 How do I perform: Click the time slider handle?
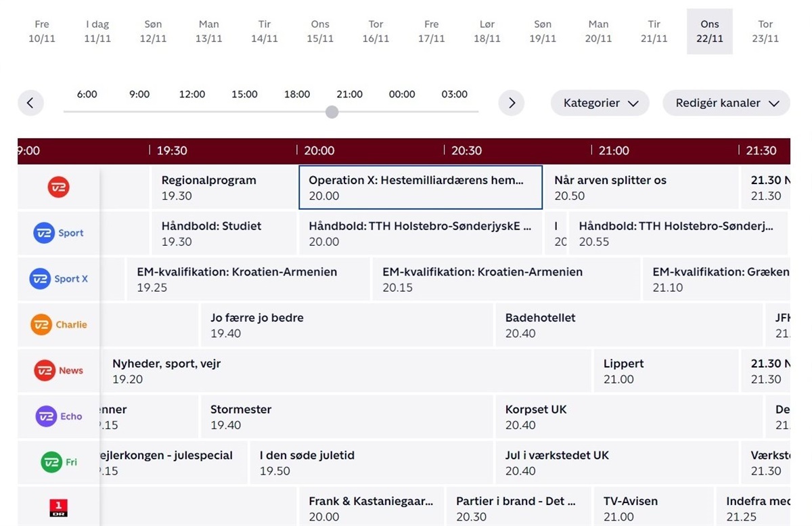point(332,112)
